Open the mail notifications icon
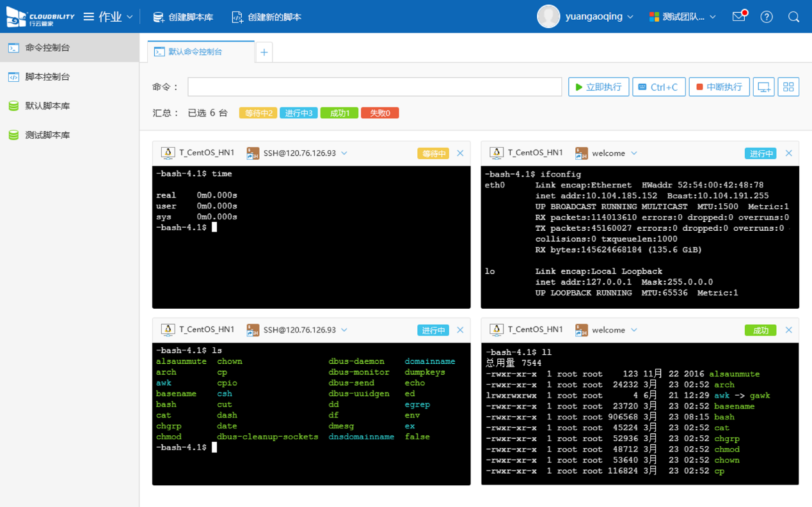 [x=739, y=17]
